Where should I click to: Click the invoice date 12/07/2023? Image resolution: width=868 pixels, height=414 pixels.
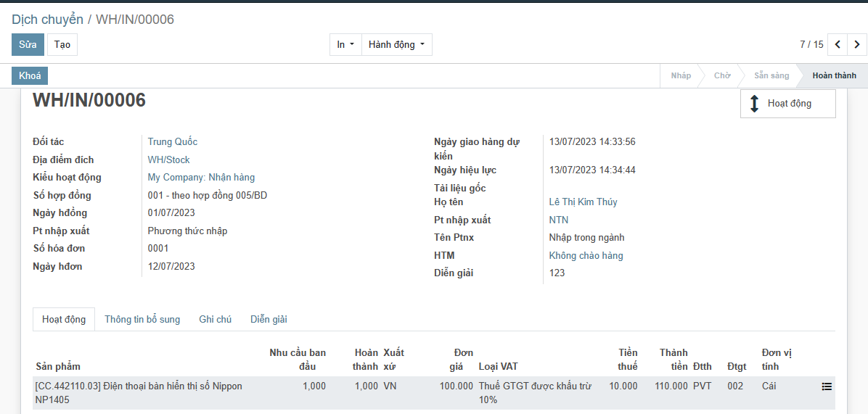coord(171,266)
